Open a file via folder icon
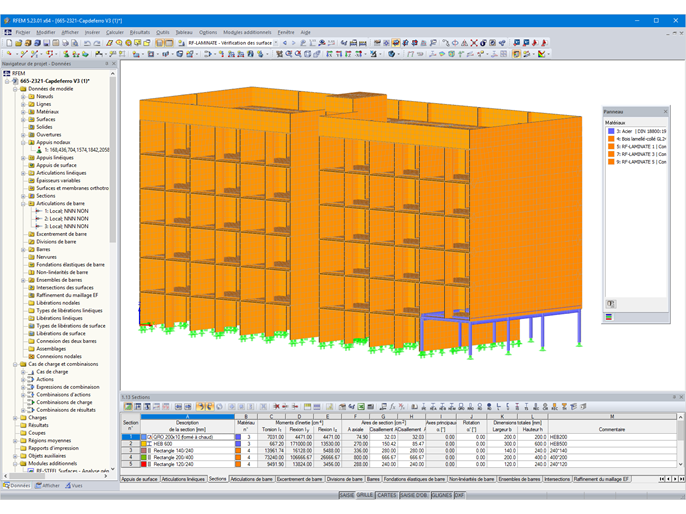The width and height of the screenshot is (686, 514). tap(18, 43)
